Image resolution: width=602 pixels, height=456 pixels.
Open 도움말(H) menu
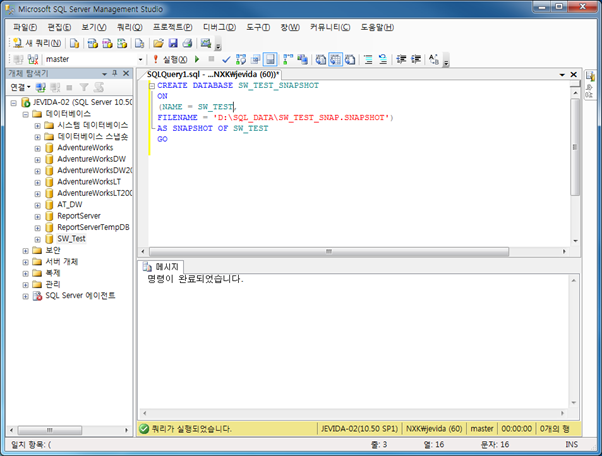coord(377,27)
